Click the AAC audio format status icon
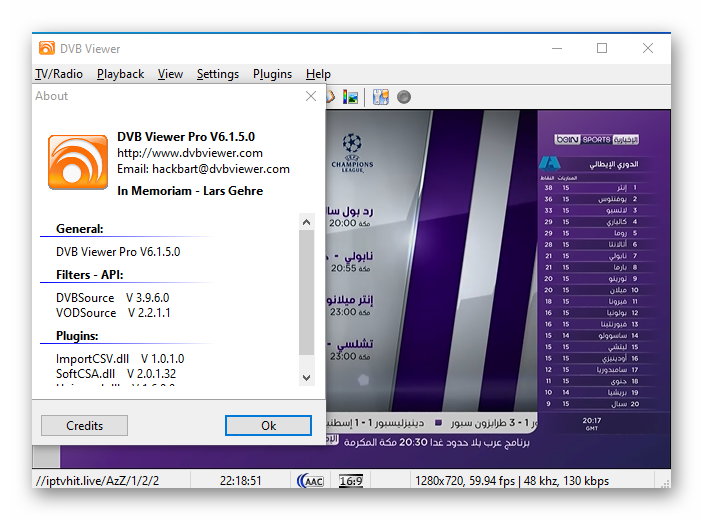 pos(310,481)
